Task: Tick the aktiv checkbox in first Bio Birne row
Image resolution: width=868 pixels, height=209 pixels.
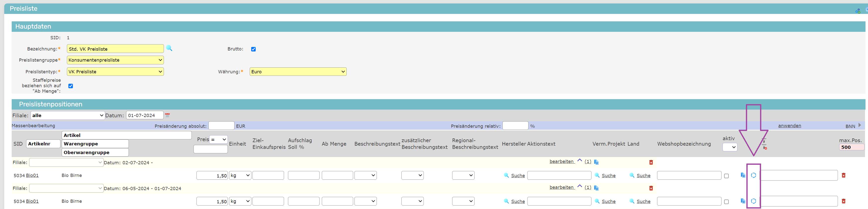Action: [726, 176]
